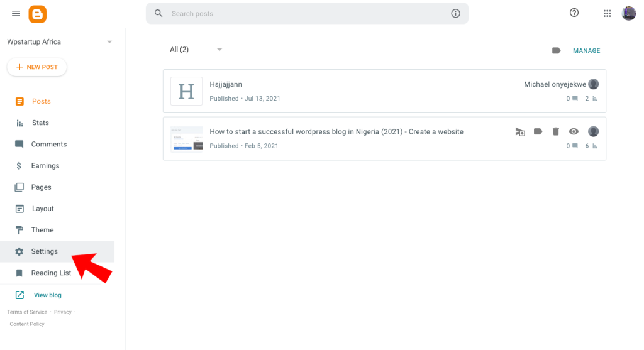
Task: Click the Manage link
Action: point(586,50)
